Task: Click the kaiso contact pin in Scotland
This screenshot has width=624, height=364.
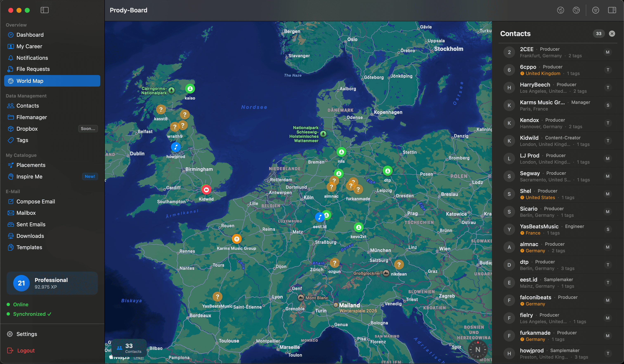Action: click(x=190, y=88)
